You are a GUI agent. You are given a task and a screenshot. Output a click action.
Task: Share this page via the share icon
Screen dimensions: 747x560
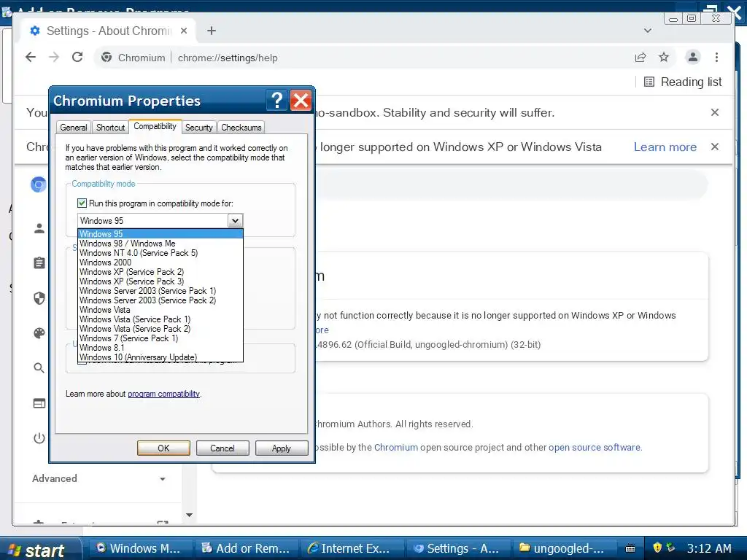(640, 57)
